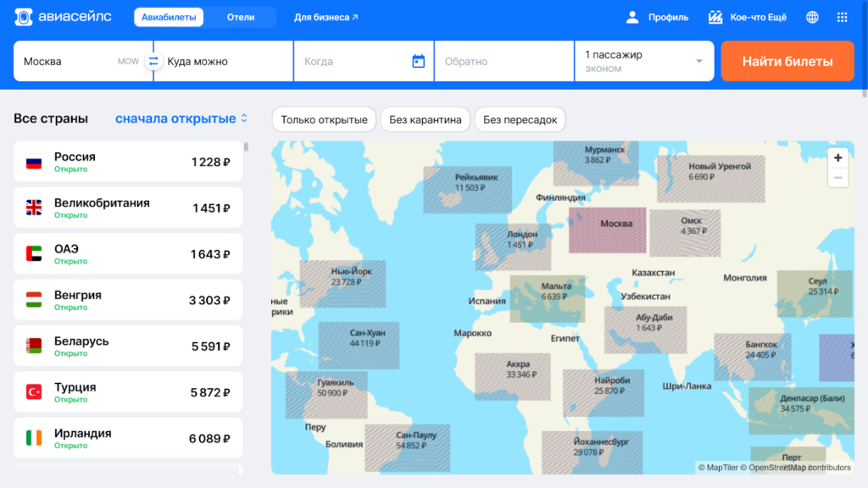Select Великобритания from the country list
Screen dimensions: 868x488
point(128,208)
